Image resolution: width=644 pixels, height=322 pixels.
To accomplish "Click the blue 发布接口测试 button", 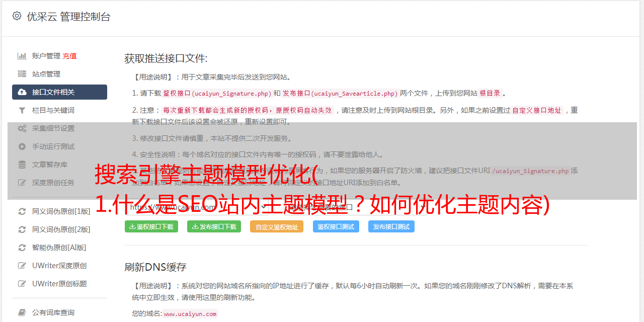I will pos(391,226).
